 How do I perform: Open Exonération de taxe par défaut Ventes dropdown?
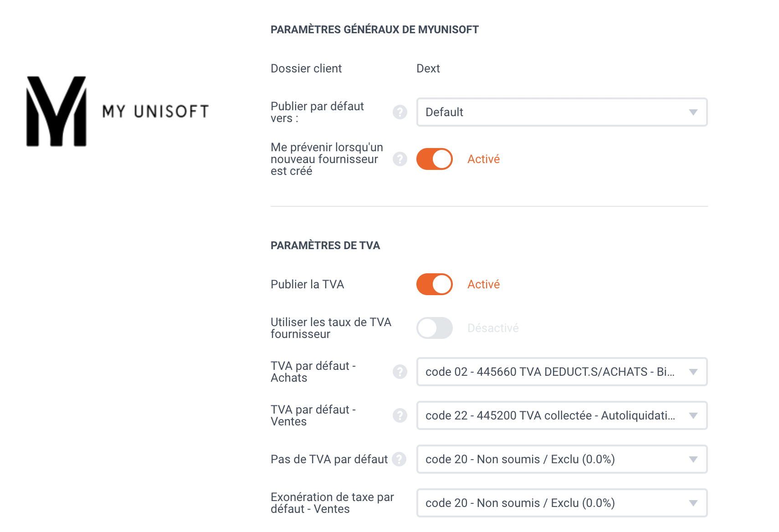point(562,503)
